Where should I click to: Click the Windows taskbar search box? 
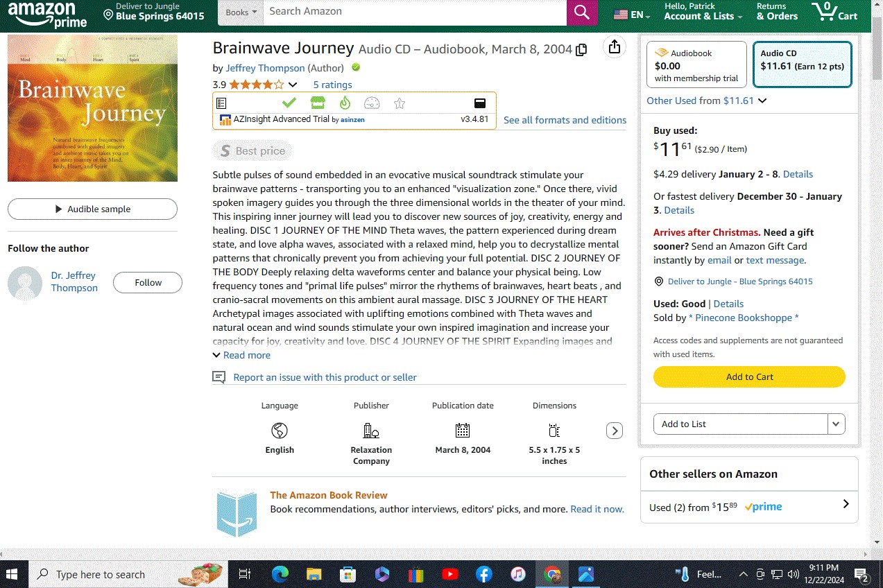tap(129, 574)
